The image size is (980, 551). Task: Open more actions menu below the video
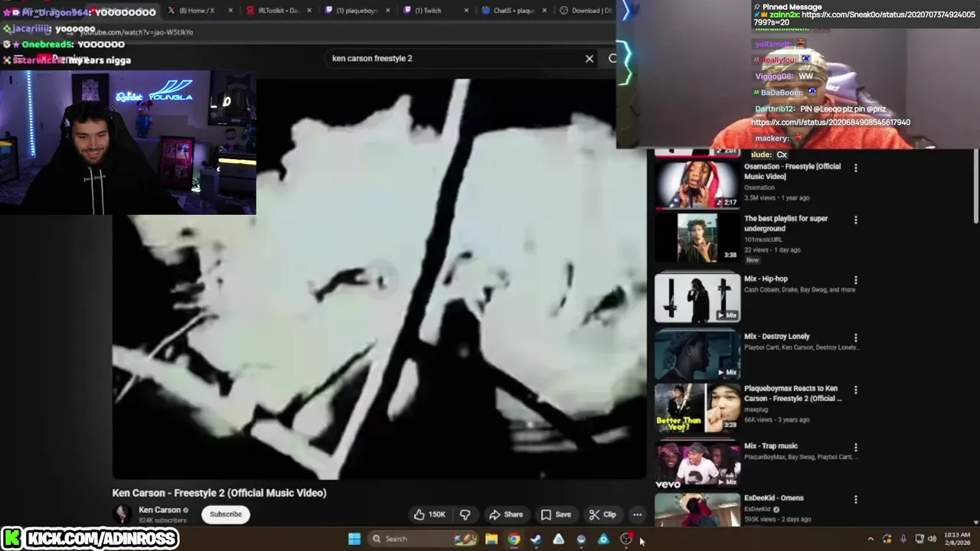pos(637,514)
